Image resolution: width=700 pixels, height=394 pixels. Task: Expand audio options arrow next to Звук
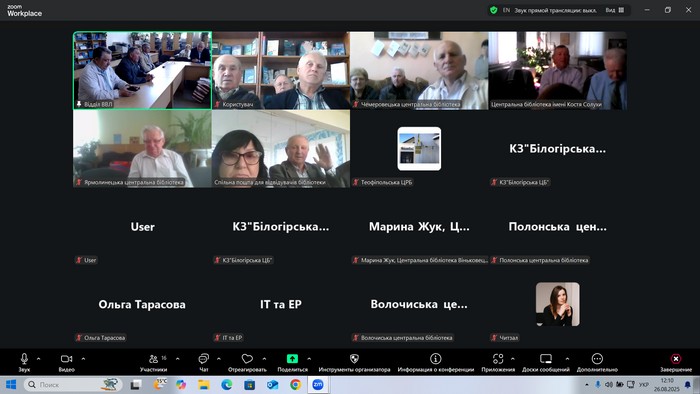coord(38,358)
